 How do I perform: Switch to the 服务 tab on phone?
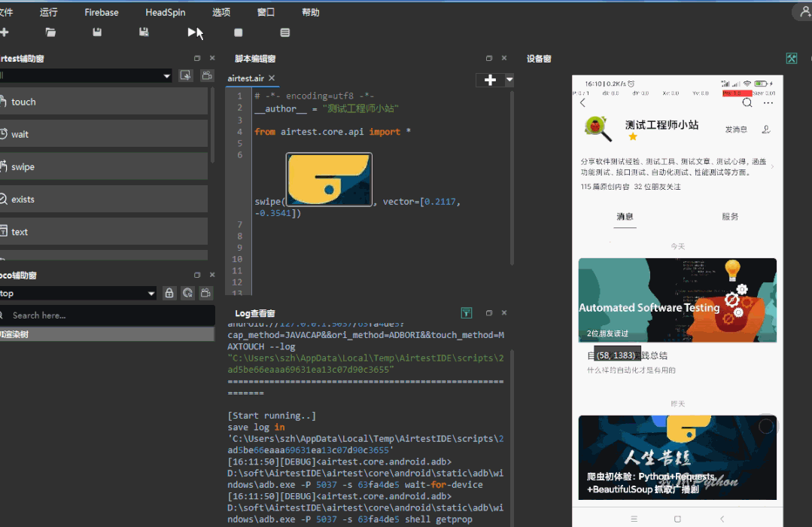(730, 217)
